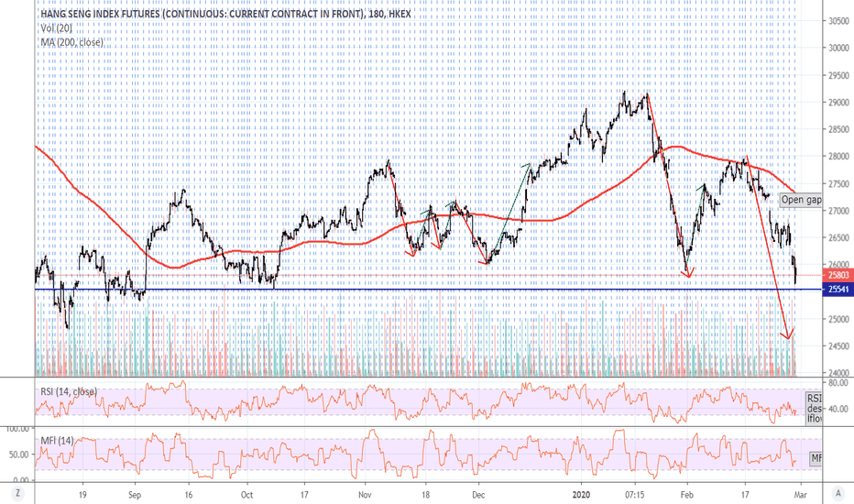Click the 24500 price axis label

(838, 346)
